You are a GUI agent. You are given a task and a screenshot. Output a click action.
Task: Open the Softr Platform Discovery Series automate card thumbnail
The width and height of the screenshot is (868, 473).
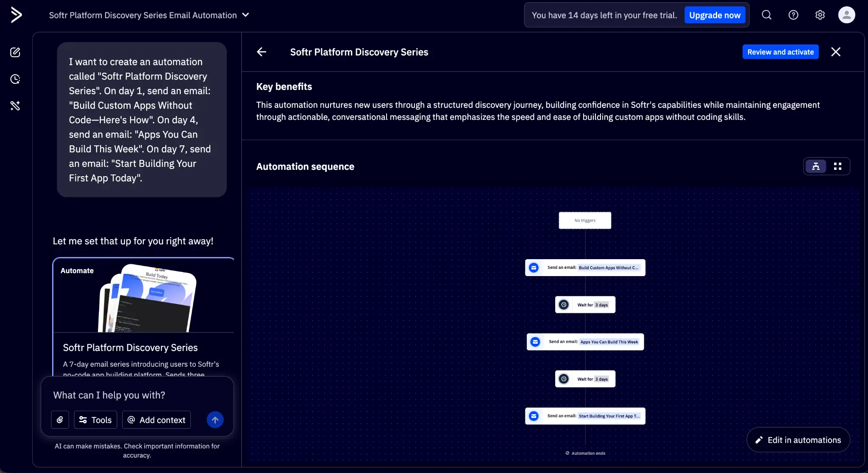144,296
